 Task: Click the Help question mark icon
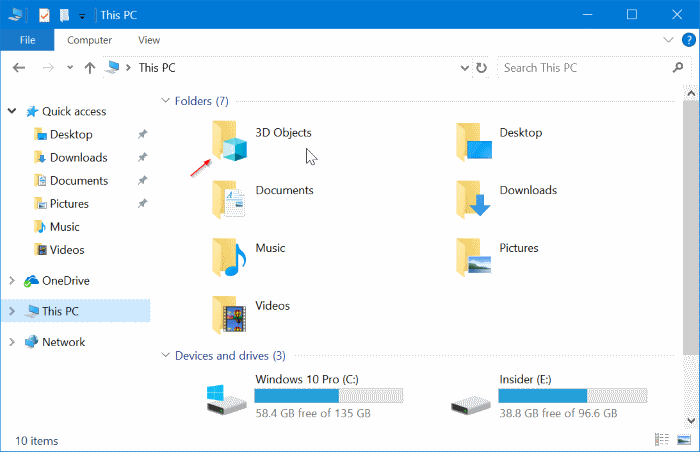(688, 40)
